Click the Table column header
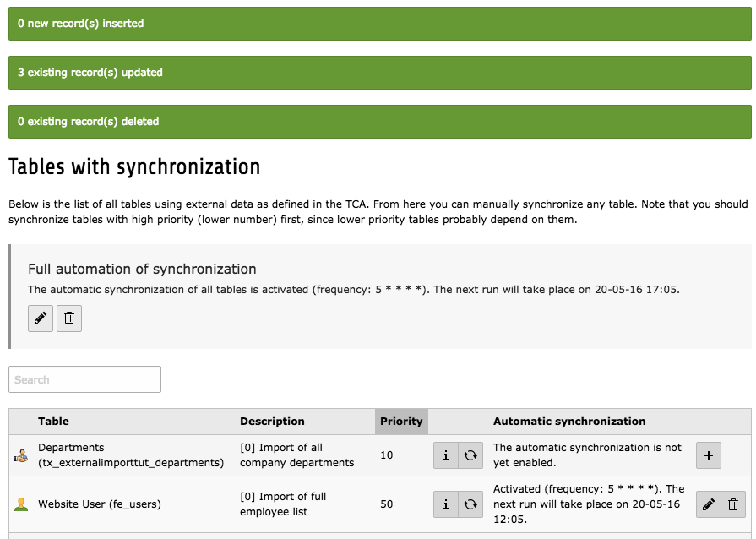 (x=53, y=422)
